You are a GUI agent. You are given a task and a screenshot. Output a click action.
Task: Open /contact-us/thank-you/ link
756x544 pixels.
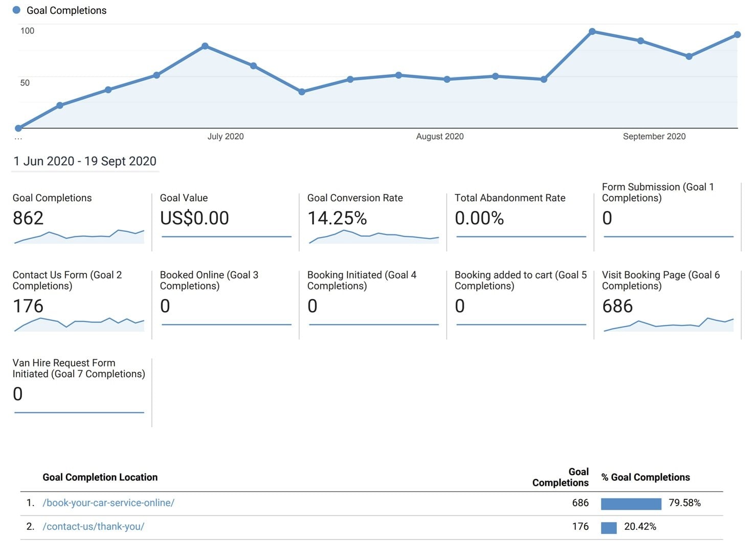pos(94,527)
